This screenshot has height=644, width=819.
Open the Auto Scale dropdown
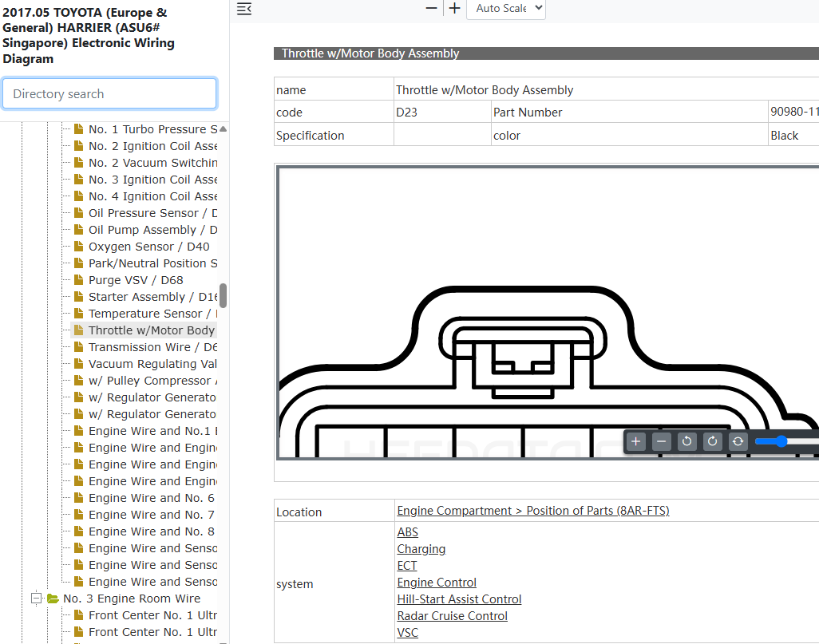505,8
